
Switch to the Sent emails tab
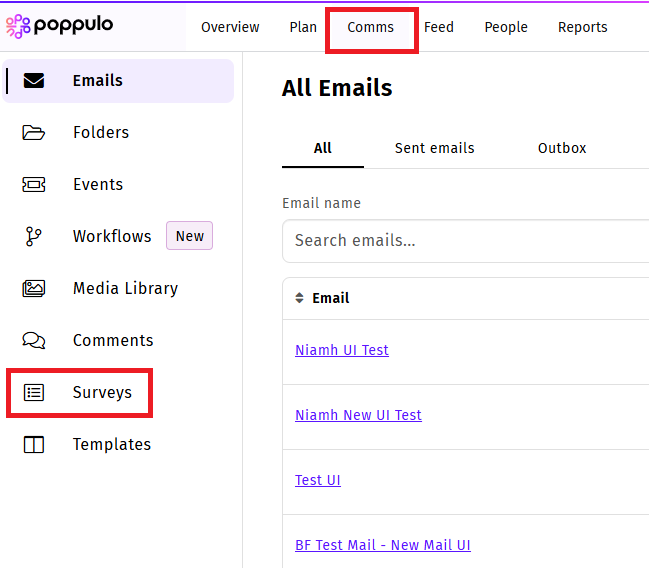pyautogui.click(x=434, y=148)
